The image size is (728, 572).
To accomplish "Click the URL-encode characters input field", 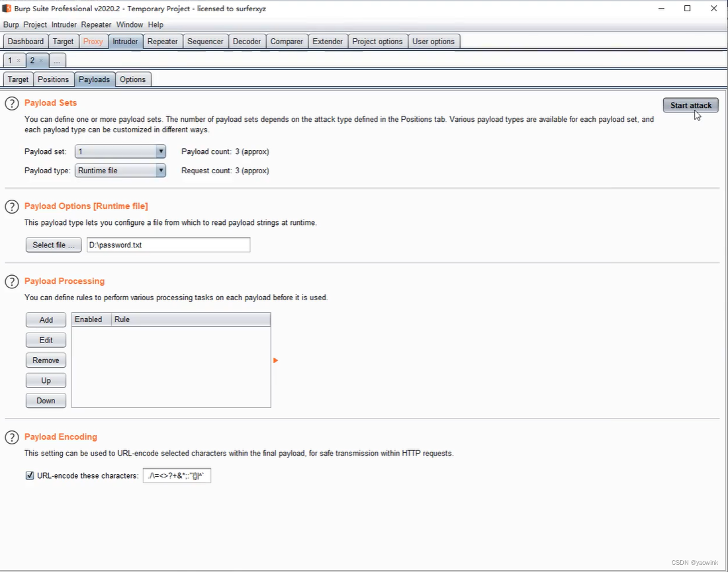I will pyautogui.click(x=177, y=475).
